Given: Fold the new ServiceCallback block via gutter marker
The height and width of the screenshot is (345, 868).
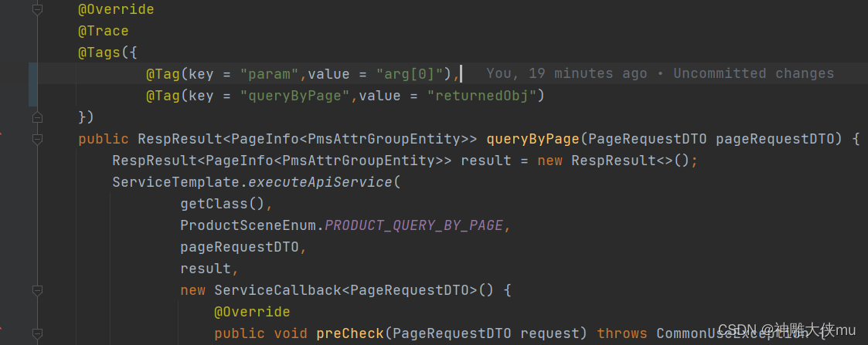Looking at the screenshot, I should [x=37, y=290].
